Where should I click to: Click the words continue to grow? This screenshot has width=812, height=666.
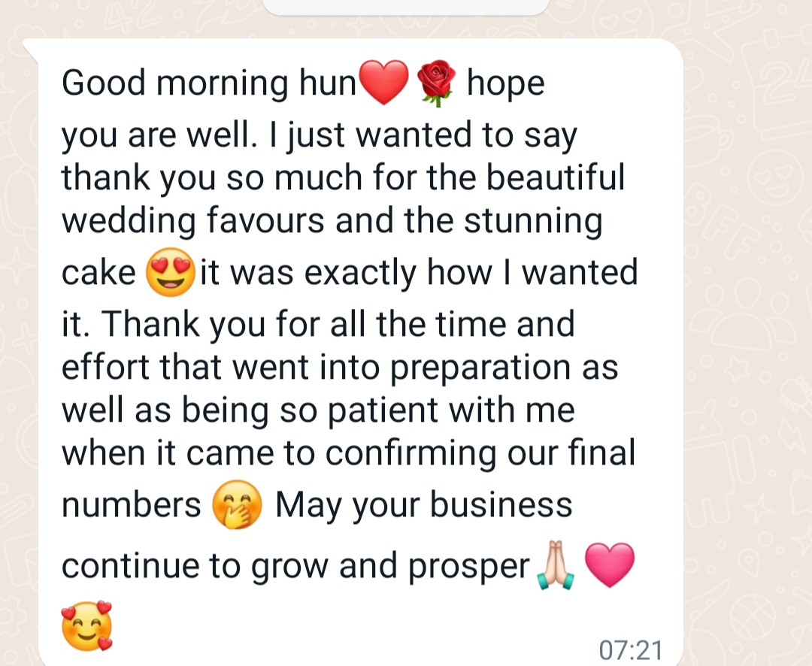point(195,566)
